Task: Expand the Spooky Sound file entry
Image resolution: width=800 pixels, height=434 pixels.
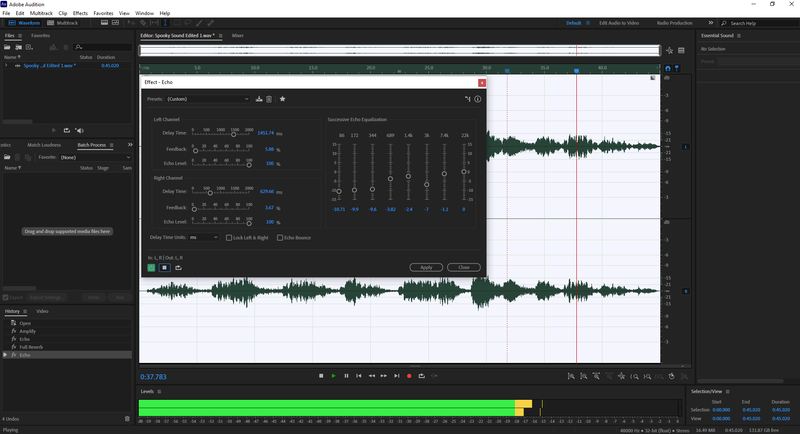Action: [5, 65]
